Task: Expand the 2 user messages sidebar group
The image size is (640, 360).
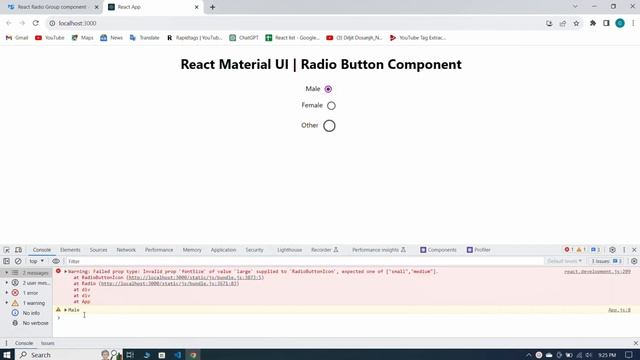Action: tap(7, 282)
